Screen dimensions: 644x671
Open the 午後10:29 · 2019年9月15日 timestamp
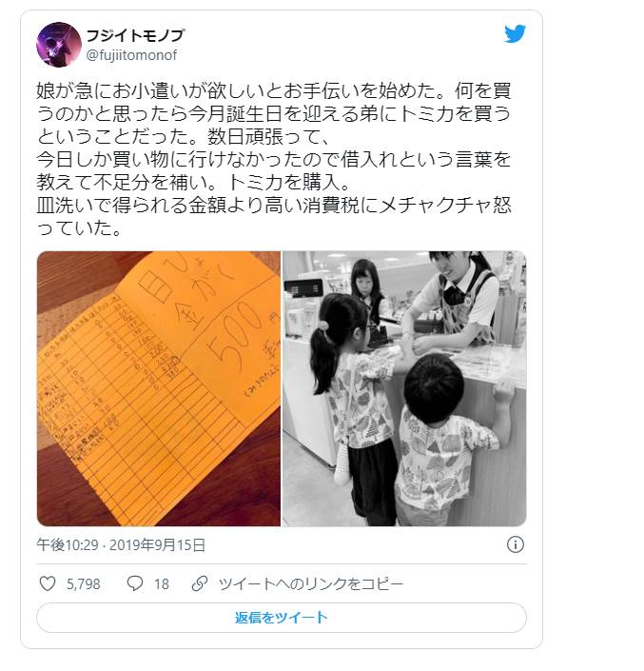(121, 545)
